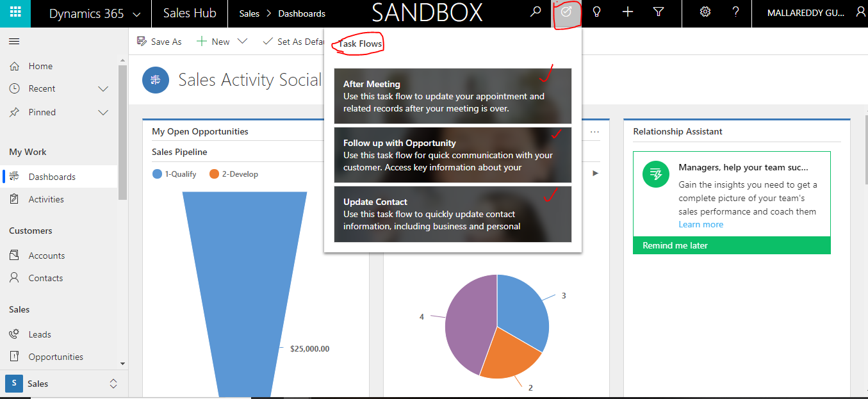Click the Relationship Assistant heading
This screenshot has width=868, height=399.
pyautogui.click(x=678, y=131)
